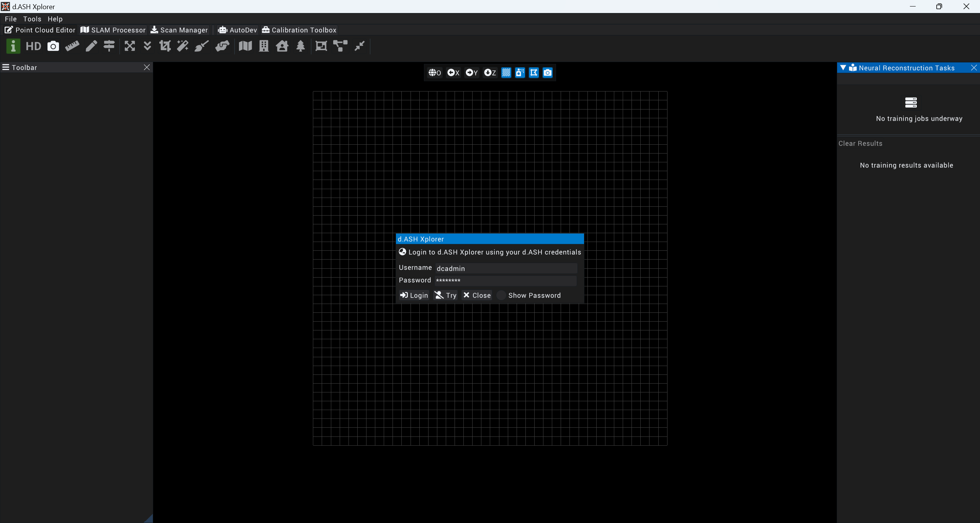Toggle the polygon selection button in the viewport
980x523 pixels.
534,73
